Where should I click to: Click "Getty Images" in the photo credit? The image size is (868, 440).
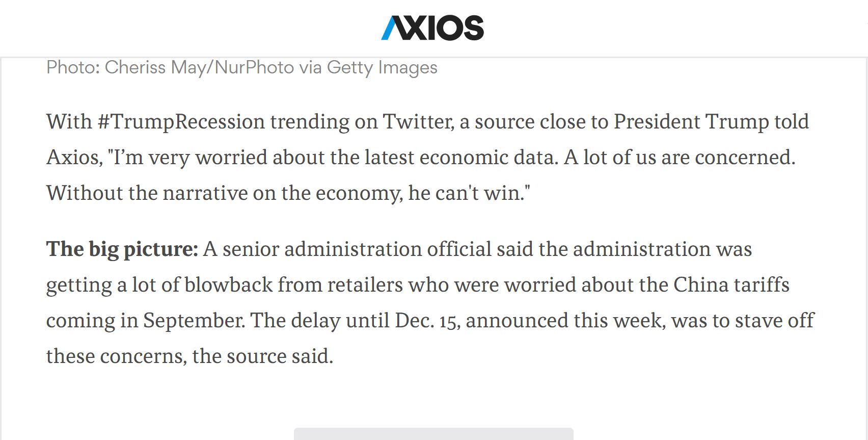[382, 68]
